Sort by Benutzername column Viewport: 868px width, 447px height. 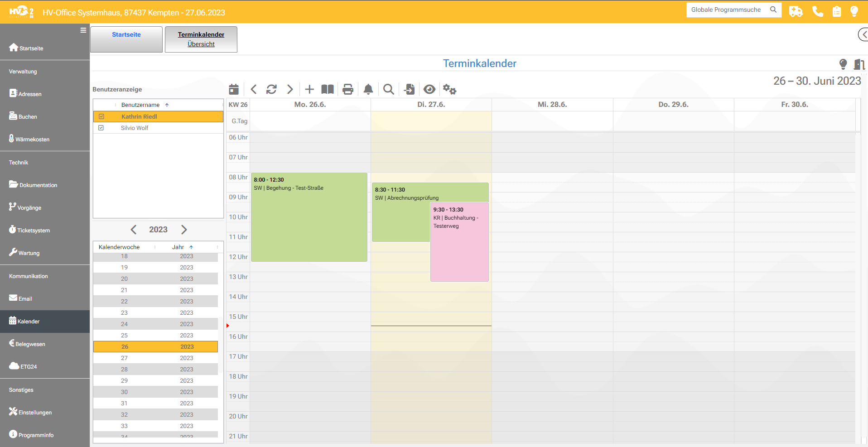coord(140,105)
